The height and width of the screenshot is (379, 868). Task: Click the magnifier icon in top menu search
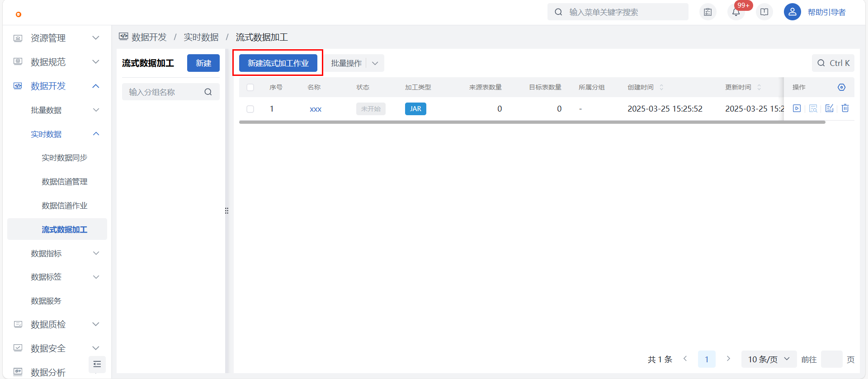(x=559, y=12)
